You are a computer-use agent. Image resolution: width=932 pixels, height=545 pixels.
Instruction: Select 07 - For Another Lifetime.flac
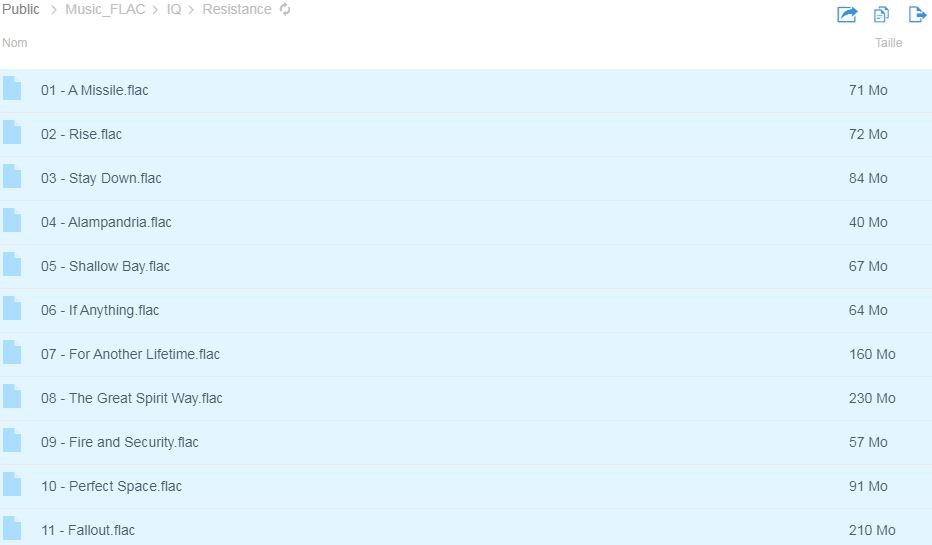(x=130, y=354)
